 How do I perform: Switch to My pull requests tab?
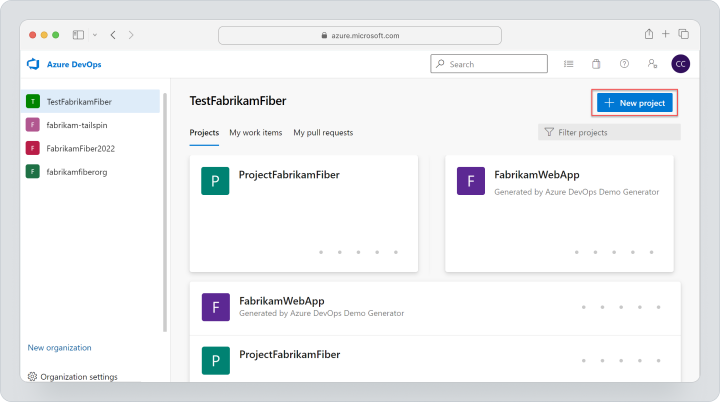(323, 133)
